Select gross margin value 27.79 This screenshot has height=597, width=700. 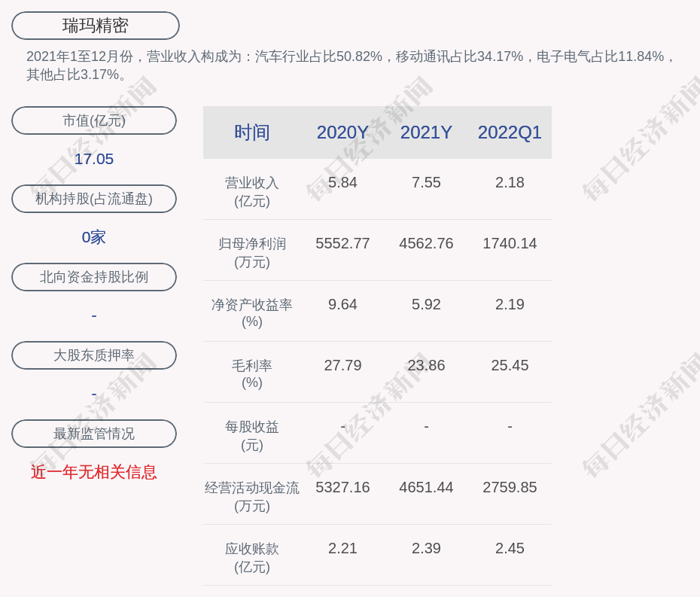(342, 365)
